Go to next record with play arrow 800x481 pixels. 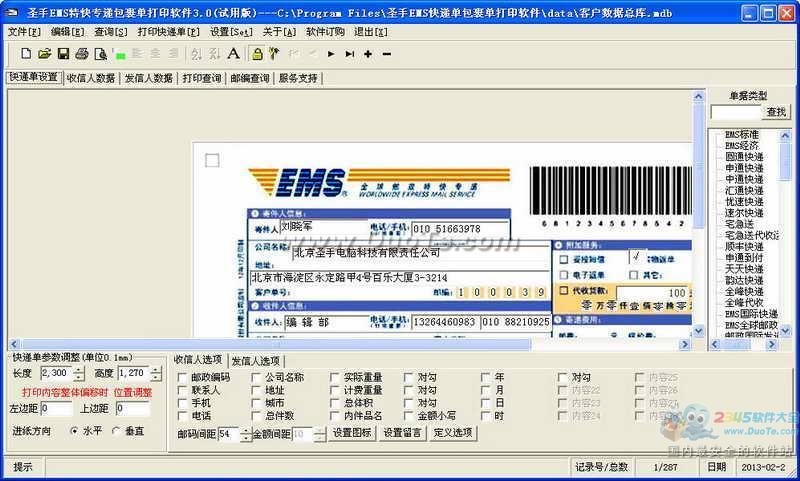click(x=331, y=54)
